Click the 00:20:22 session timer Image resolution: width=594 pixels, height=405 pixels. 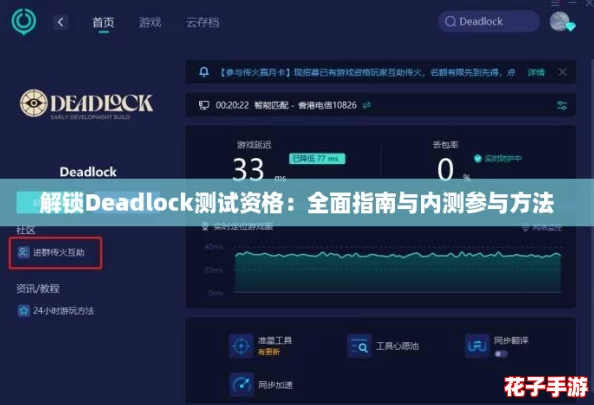[232, 105]
